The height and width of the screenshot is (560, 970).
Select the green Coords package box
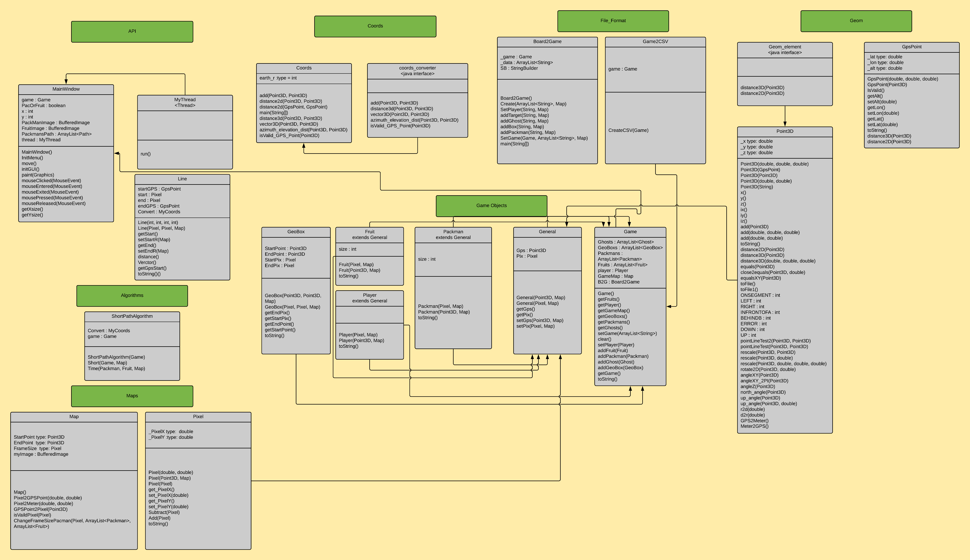(375, 26)
